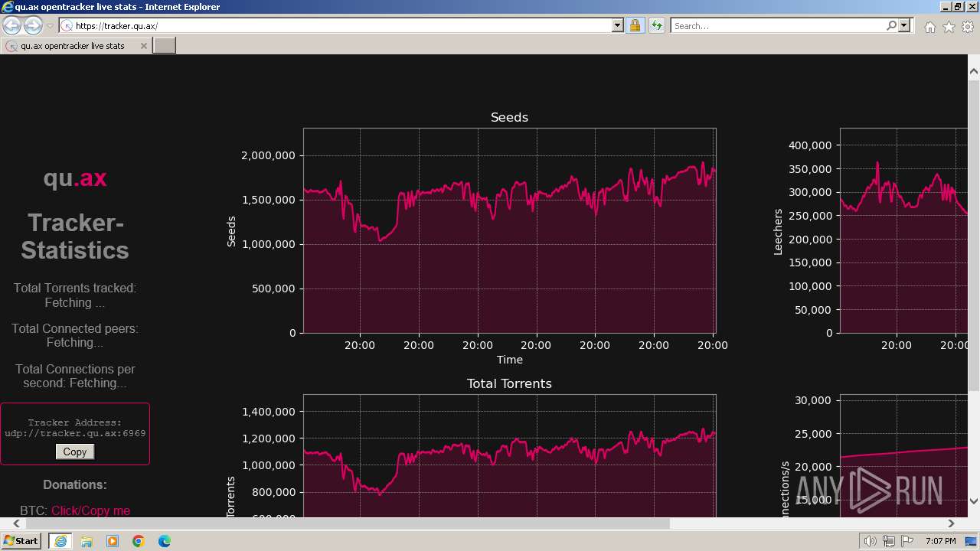The width and height of the screenshot is (980, 551).
Task: Click the horizontal scrollbar left arrow
Action: point(16,524)
